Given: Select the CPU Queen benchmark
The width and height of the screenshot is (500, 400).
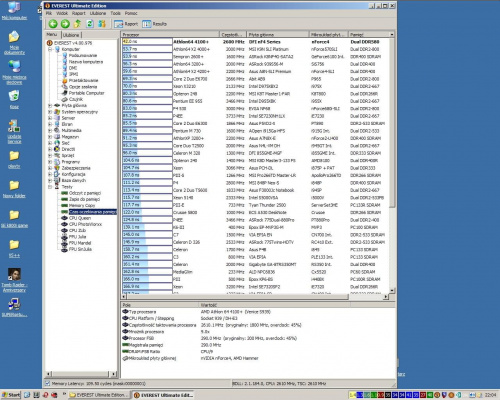Looking at the screenshot, I should (80, 218).
